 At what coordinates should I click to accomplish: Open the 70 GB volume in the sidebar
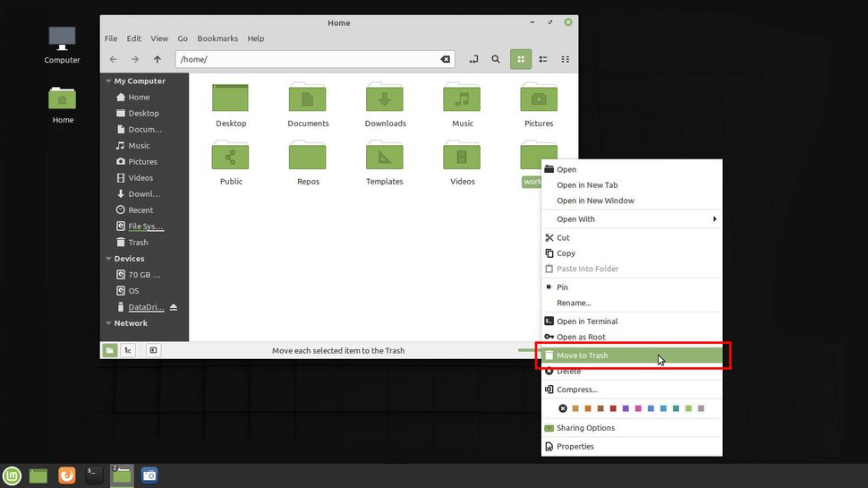[x=144, y=275]
